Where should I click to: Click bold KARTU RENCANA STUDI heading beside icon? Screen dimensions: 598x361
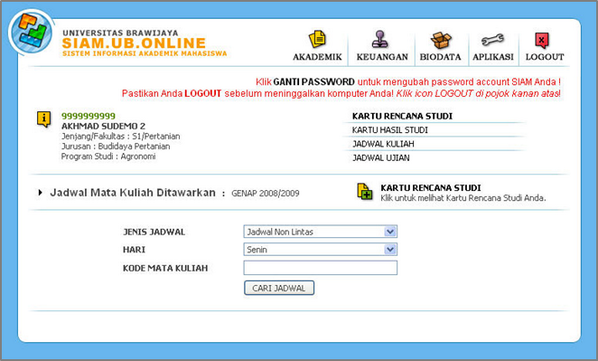pos(431,188)
